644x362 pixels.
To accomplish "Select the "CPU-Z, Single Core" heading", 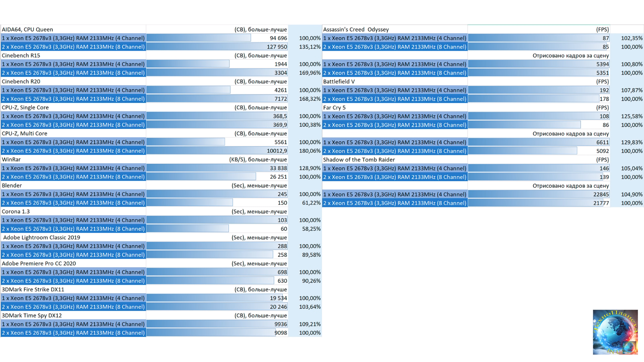I will click(25, 108).
